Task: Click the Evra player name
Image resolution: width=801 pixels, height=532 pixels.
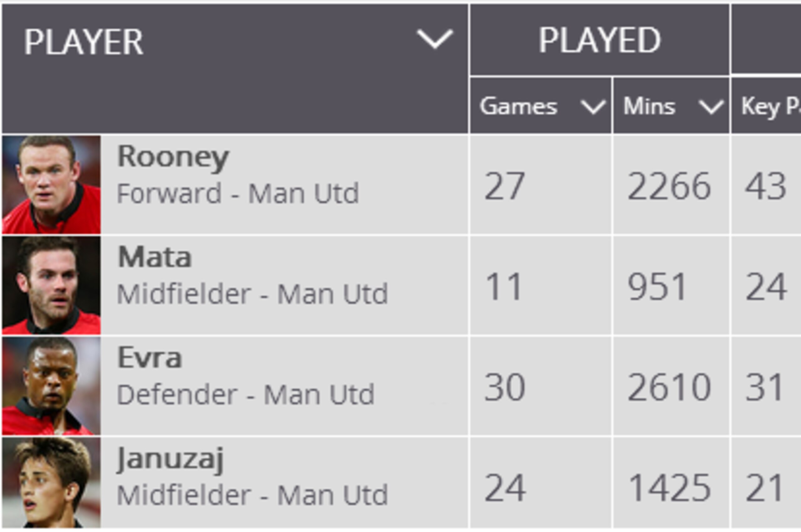Action: click(x=150, y=357)
